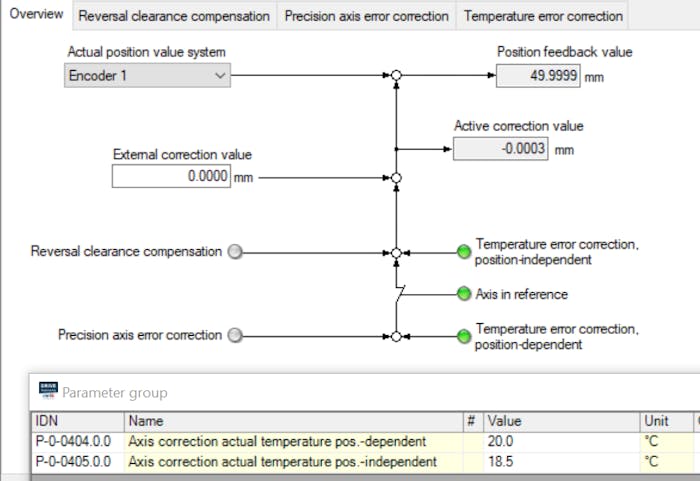
Task: Select the Overview tab
Action: coord(36,14)
